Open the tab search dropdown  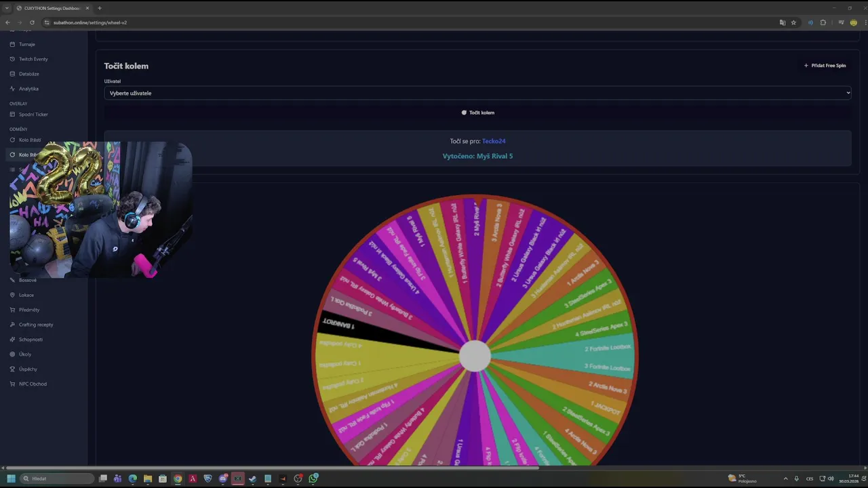pyautogui.click(x=7, y=8)
